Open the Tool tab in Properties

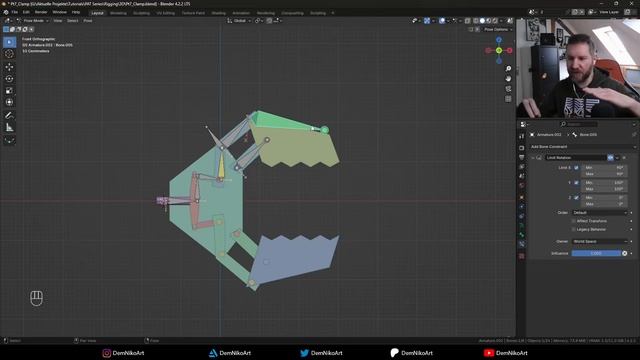tap(522, 136)
